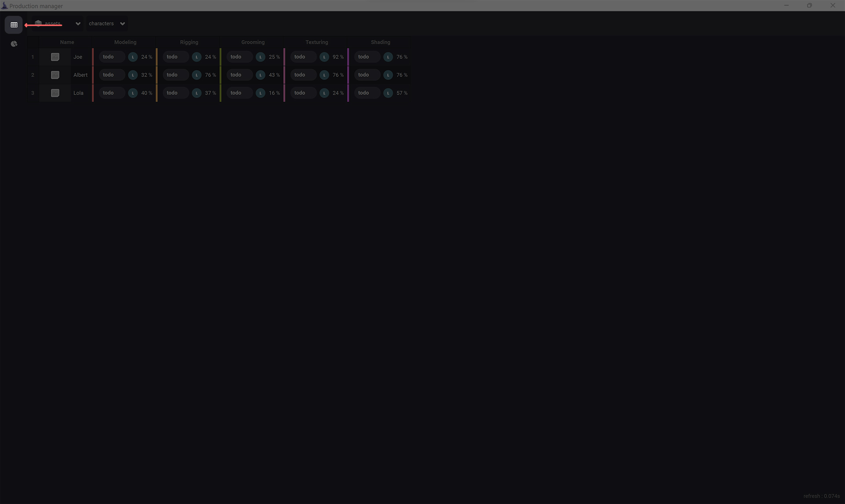This screenshot has width=845, height=504.
Task: Click Lola's Texturing todo button
Action: point(303,93)
